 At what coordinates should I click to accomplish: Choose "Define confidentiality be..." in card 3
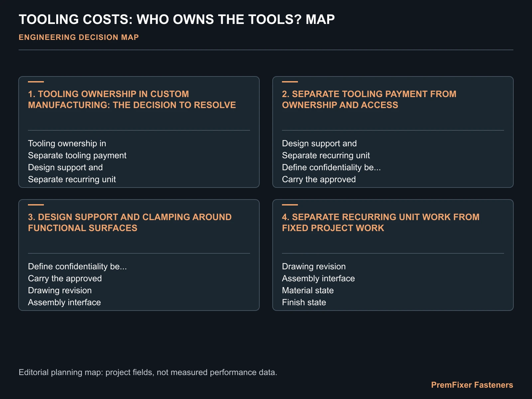pos(77,267)
